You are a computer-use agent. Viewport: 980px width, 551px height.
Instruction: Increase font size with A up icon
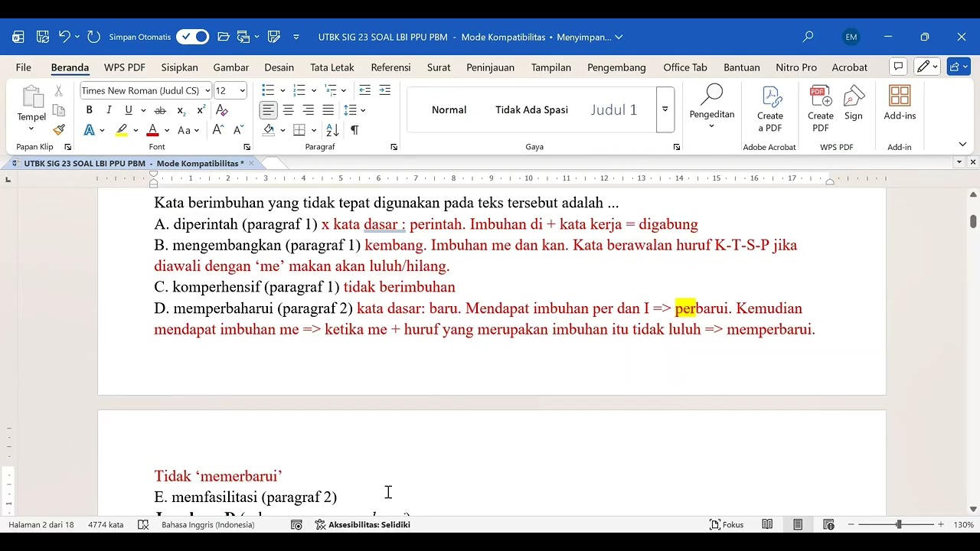[x=218, y=130]
